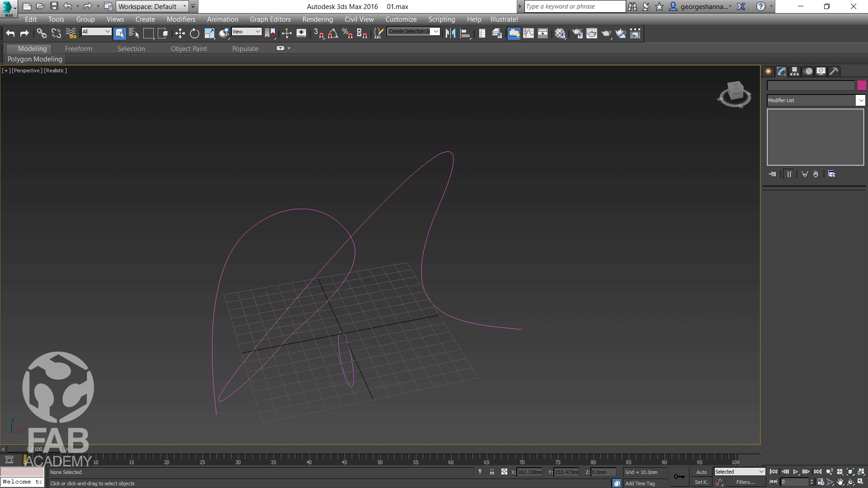Open the Graph Editors menu
Image resolution: width=868 pixels, height=488 pixels.
pos(270,19)
